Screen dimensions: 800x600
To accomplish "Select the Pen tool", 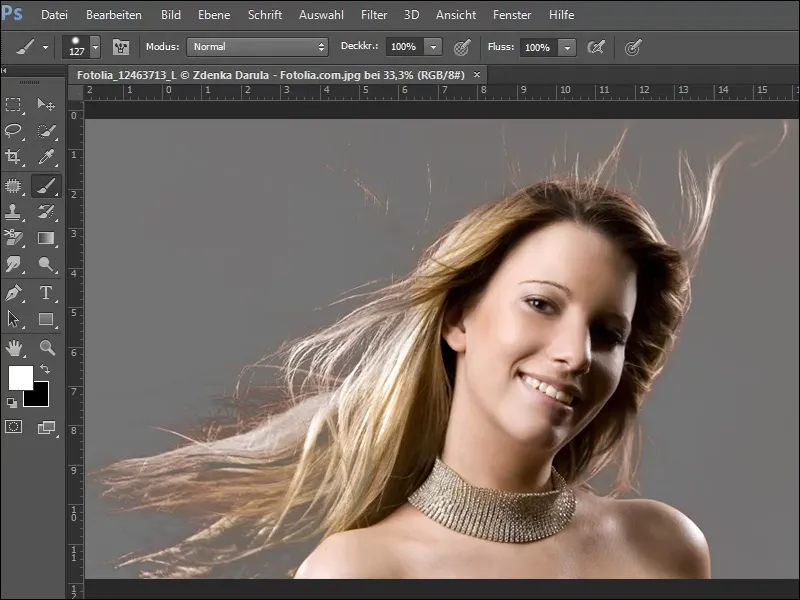I will pos(13,293).
